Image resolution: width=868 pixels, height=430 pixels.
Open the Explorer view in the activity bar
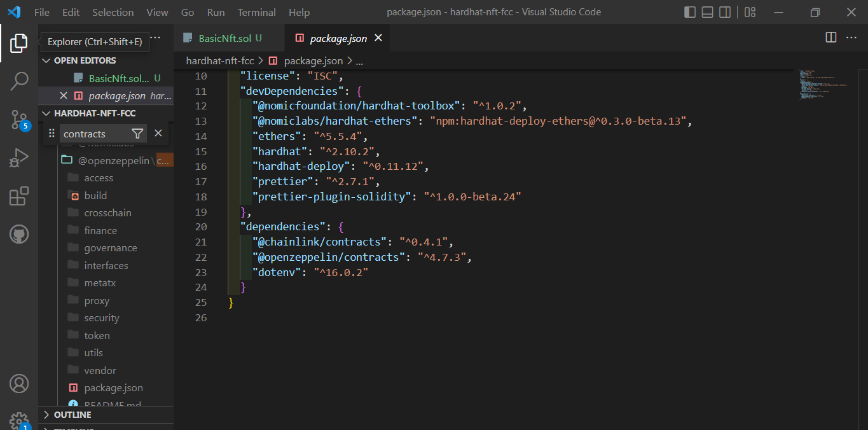point(19,43)
